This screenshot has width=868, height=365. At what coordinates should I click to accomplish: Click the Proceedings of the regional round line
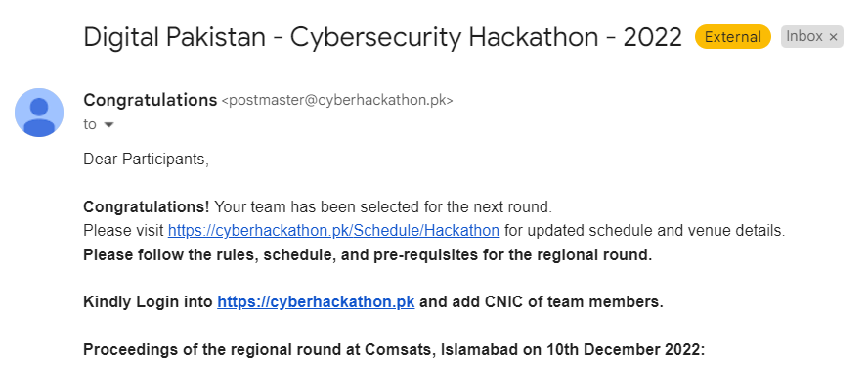[x=394, y=350]
